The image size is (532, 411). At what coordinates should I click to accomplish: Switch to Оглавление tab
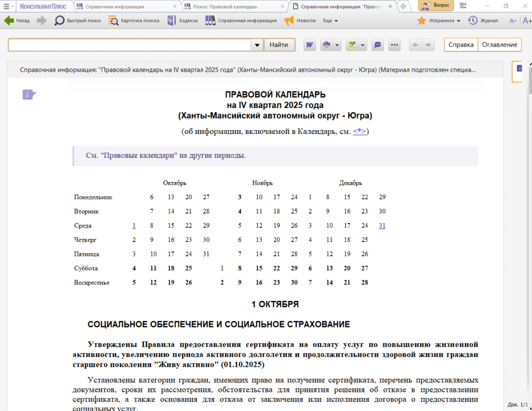pyautogui.click(x=499, y=45)
